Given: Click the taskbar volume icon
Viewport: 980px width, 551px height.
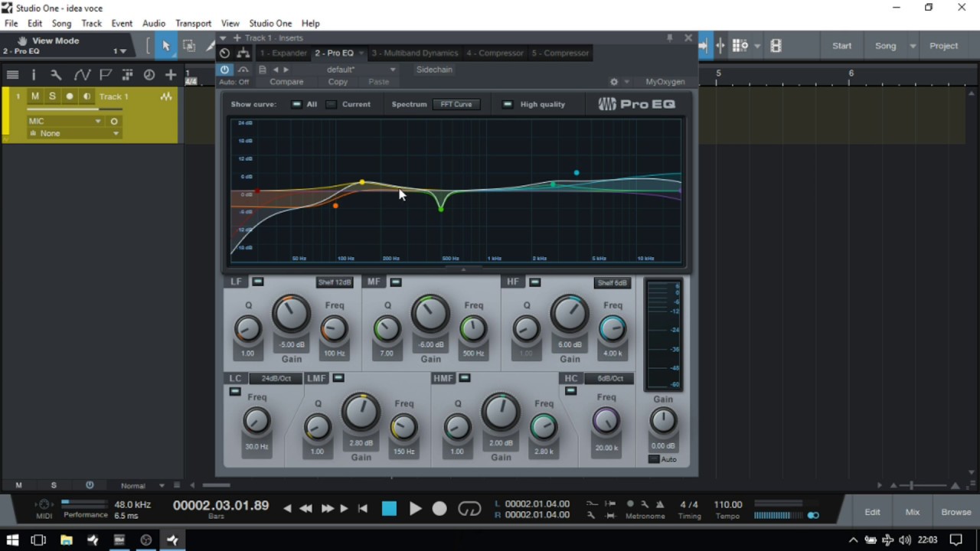Looking at the screenshot, I should point(905,540).
